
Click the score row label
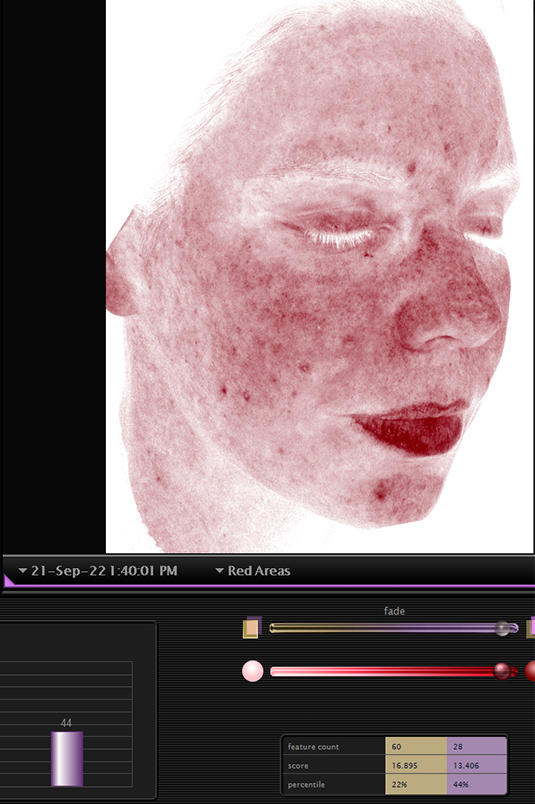[x=298, y=766]
